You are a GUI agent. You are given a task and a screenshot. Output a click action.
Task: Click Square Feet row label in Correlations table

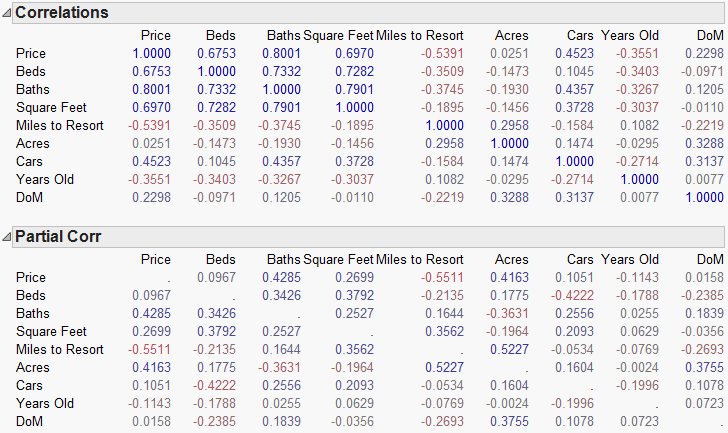coord(51,108)
